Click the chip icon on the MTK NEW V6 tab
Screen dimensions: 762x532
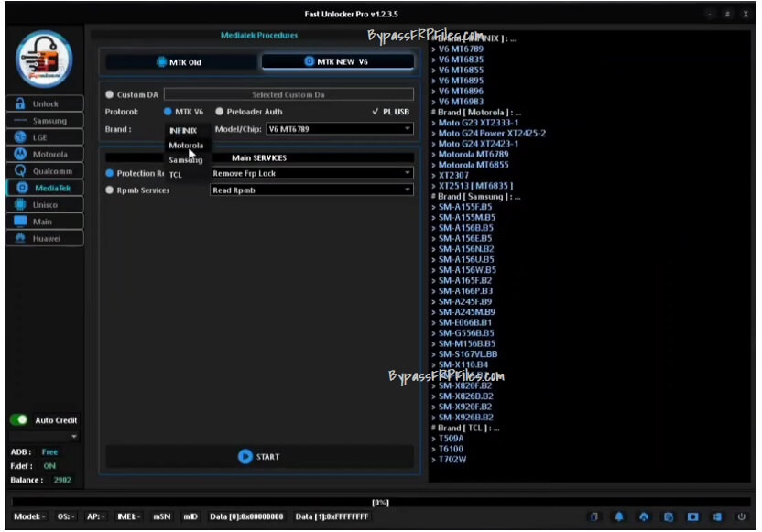point(309,61)
